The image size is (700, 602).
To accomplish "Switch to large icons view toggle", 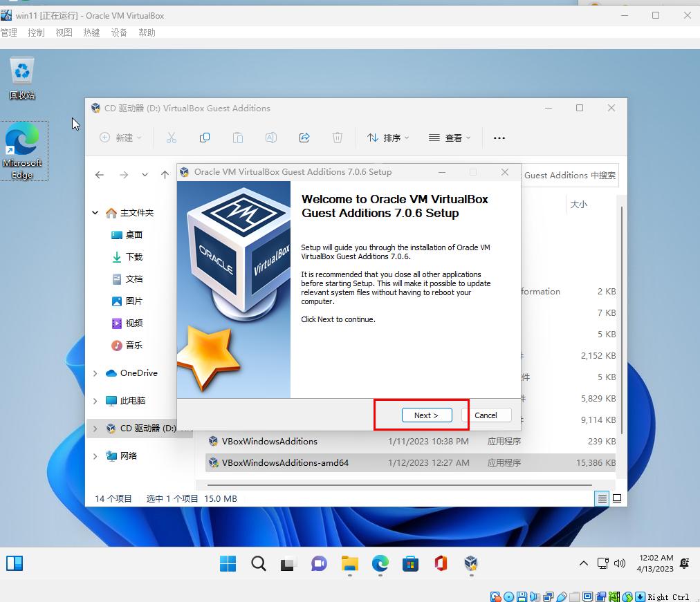I will (x=617, y=498).
